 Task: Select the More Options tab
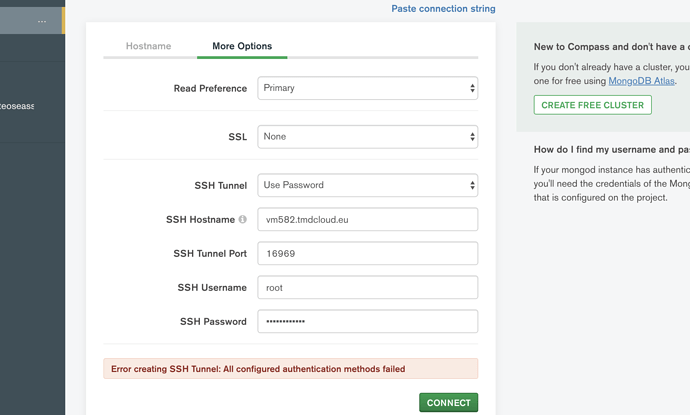[x=242, y=46]
